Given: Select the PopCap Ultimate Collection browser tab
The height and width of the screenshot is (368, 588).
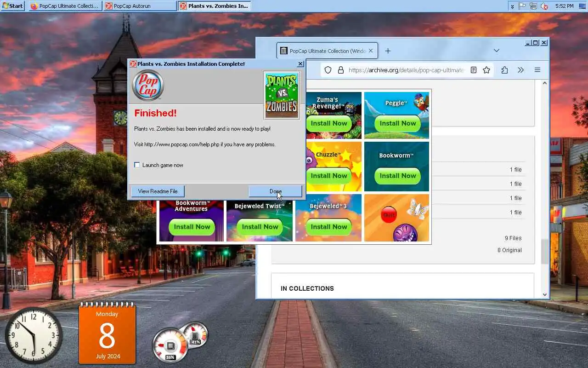Looking at the screenshot, I should (x=327, y=51).
